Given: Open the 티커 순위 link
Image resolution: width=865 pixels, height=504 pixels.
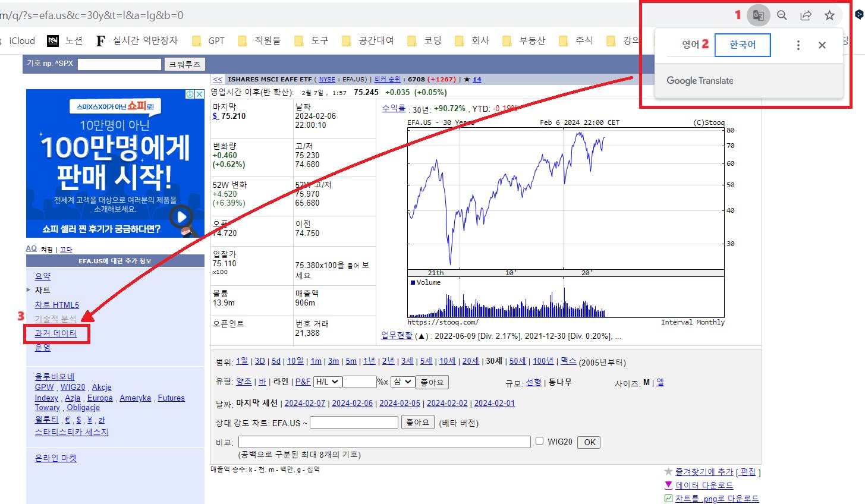Looking at the screenshot, I should [x=387, y=79].
